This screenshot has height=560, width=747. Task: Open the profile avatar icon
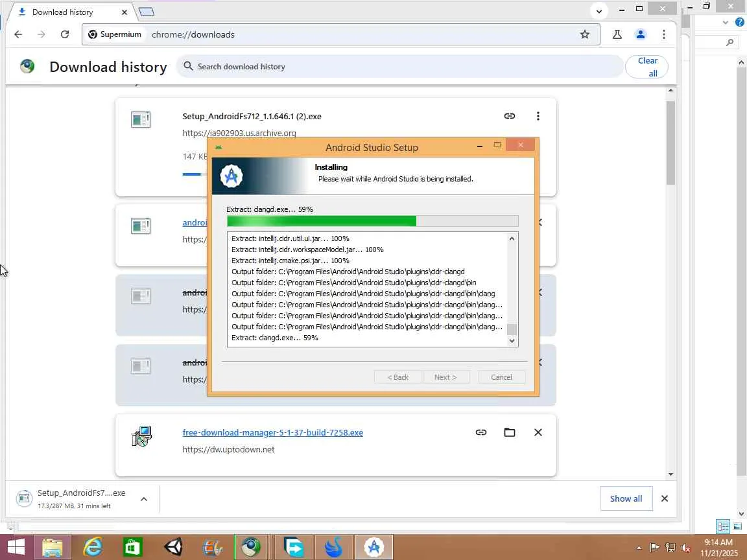pyautogui.click(x=640, y=34)
